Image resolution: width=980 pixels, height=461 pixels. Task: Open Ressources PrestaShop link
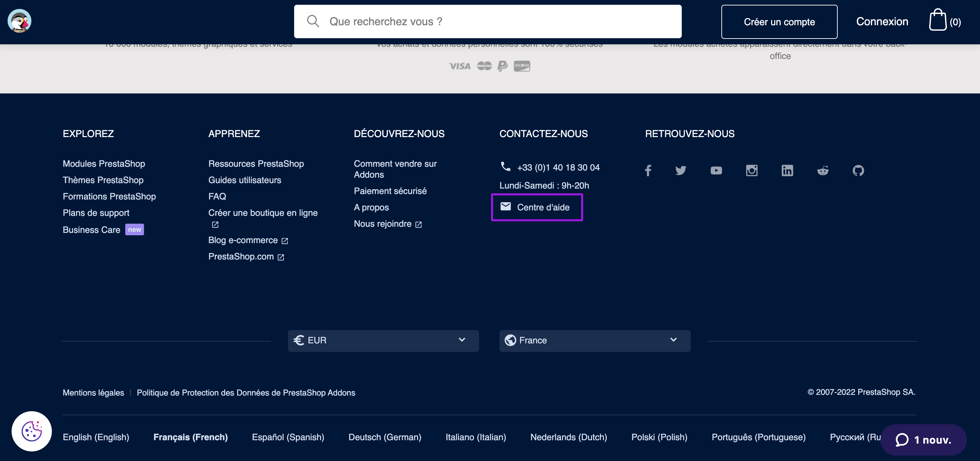pos(256,164)
